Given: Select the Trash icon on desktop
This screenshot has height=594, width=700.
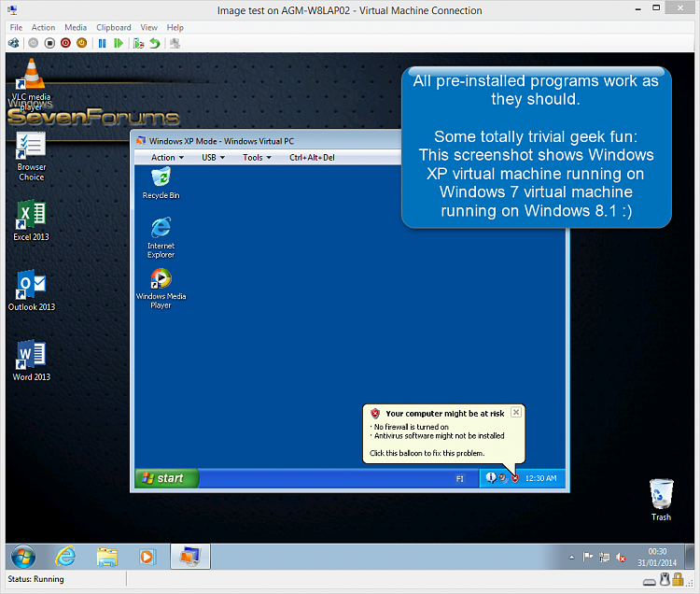Looking at the screenshot, I should [x=661, y=500].
